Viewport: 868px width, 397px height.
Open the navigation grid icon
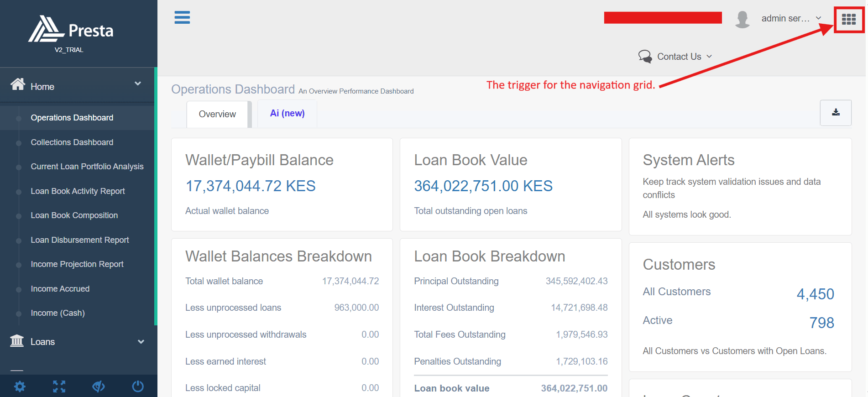click(x=848, y=19)
